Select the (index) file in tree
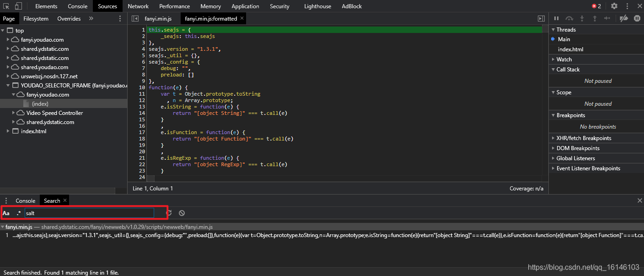This screenshot has height=276, width=644. pos(40,104)
